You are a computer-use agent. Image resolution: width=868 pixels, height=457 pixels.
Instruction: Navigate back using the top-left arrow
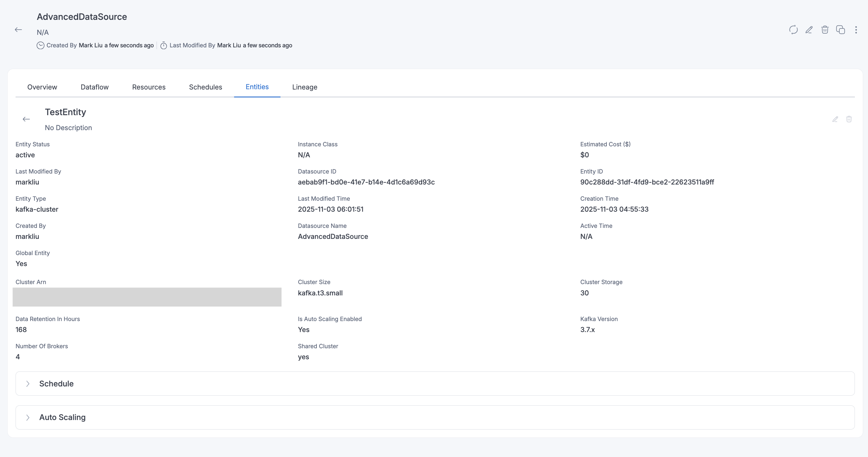click(x=18, y=30)
